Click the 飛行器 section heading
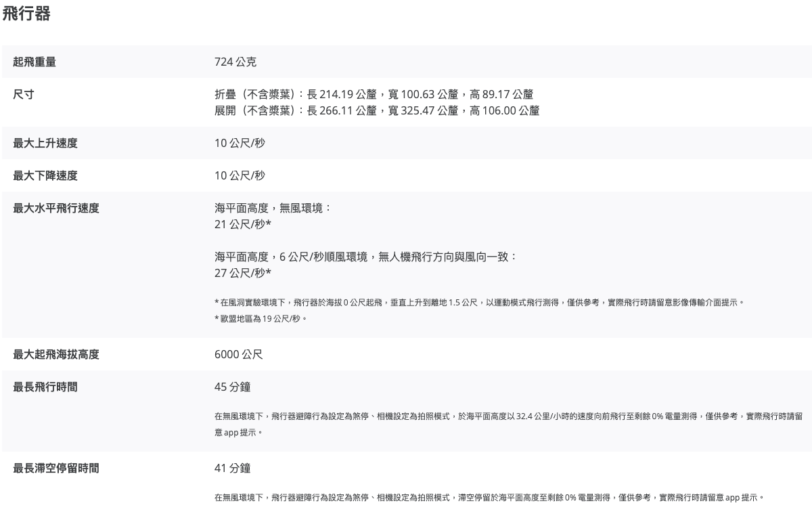The image size is (812, 514). [x=26, y=14]
